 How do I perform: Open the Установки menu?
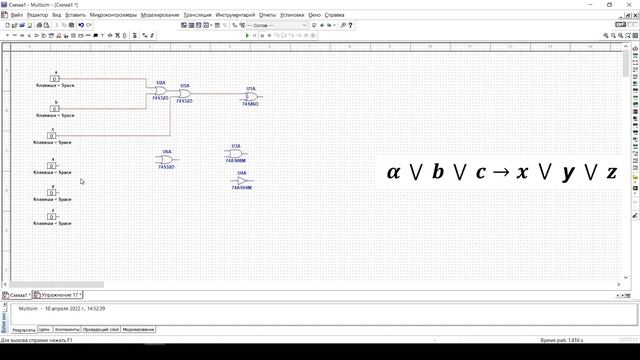tap(292, 15)
